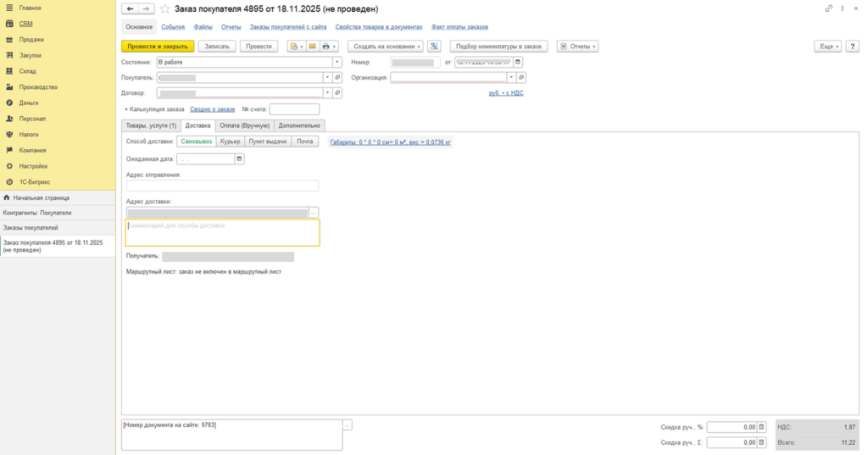Expand the Состояние dropdown
868x455 pixels.
pyautogui.click(x=337, y=62)
